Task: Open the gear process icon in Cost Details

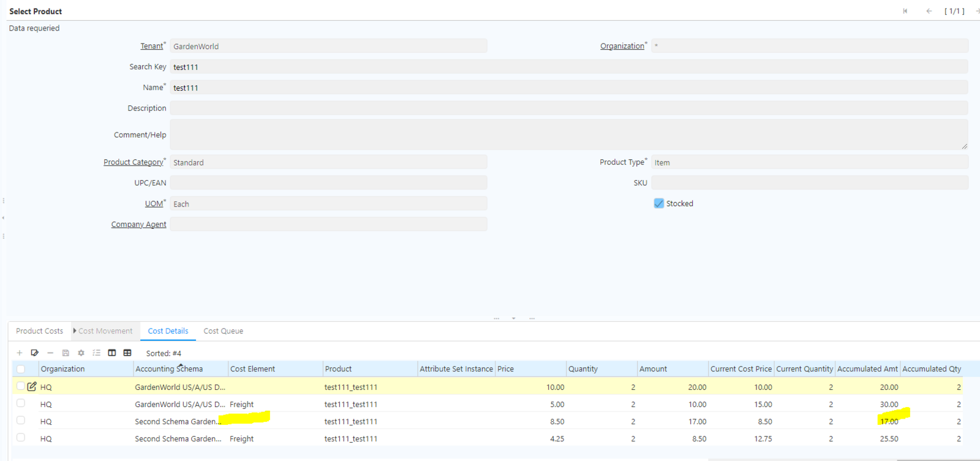Action: (81, 353)
